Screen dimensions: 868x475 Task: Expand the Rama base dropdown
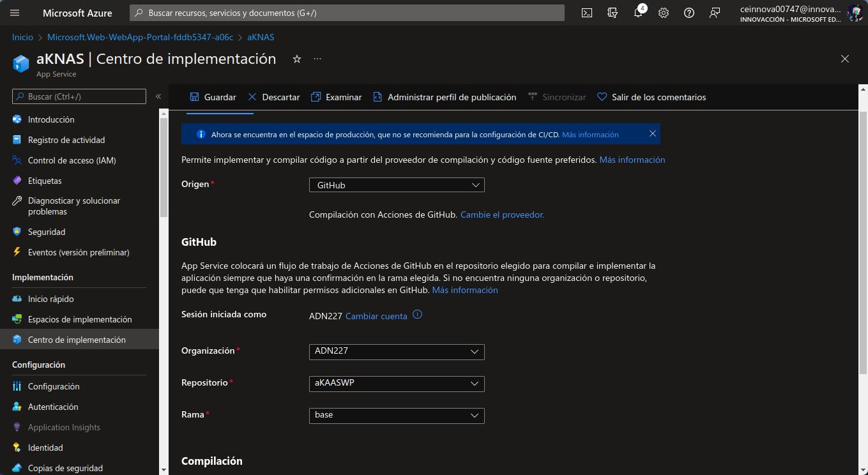point(397,416)
